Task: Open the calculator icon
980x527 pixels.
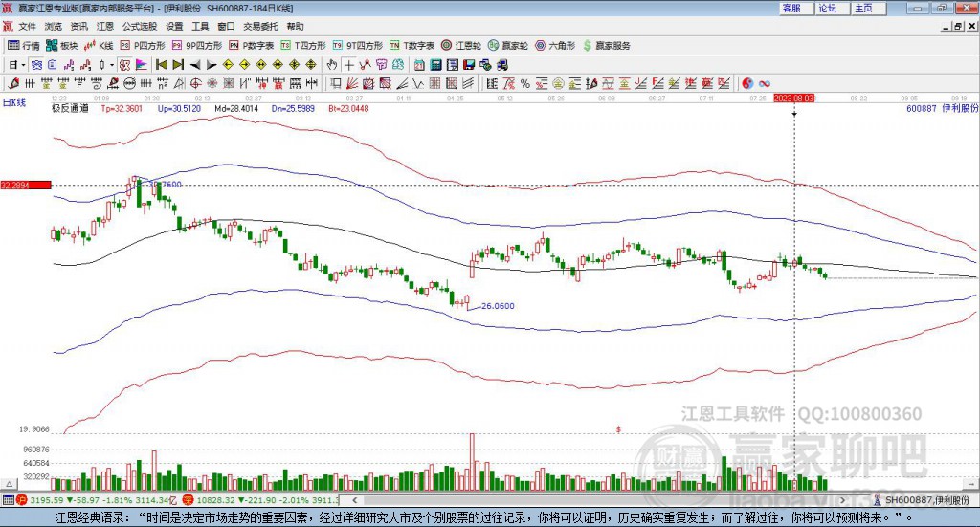Action: pyautogui.click(x=436, y=65)
